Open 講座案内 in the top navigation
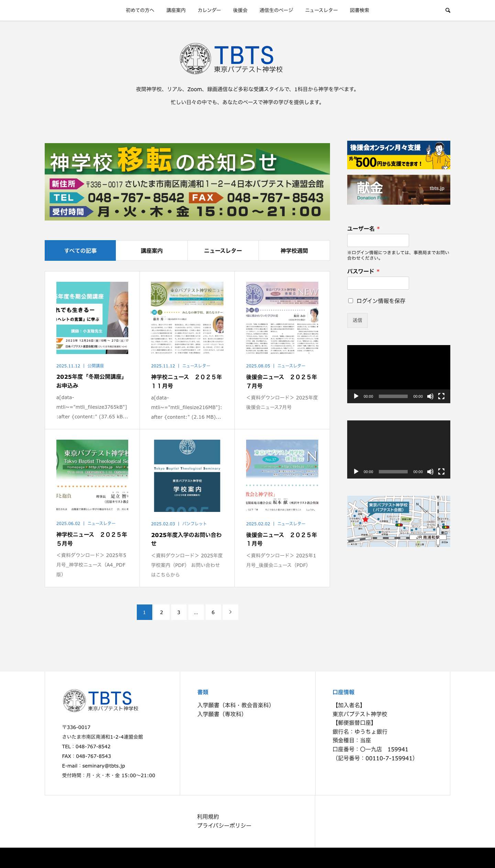Screen dimensions: 495x868 click(x=176, y=10)
